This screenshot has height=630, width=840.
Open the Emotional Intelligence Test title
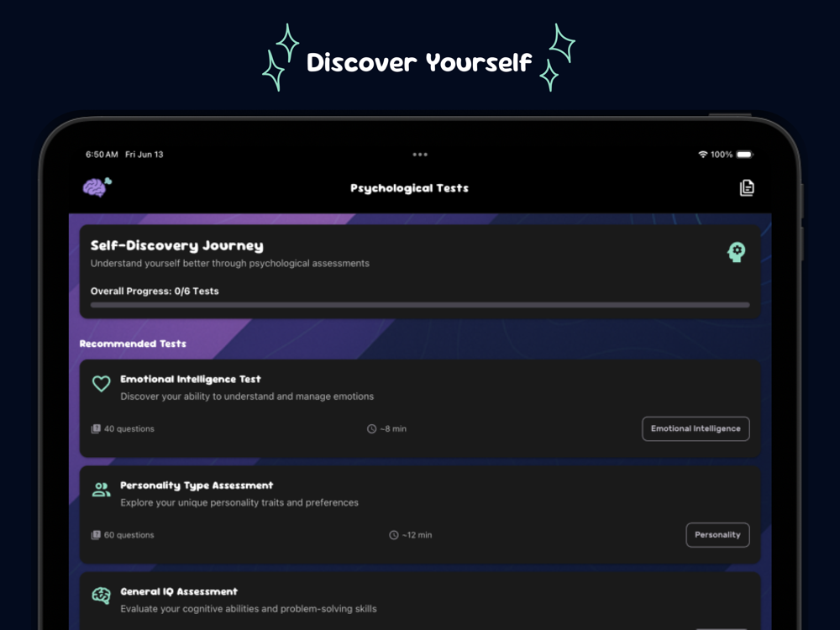click(x=190, y=380)
